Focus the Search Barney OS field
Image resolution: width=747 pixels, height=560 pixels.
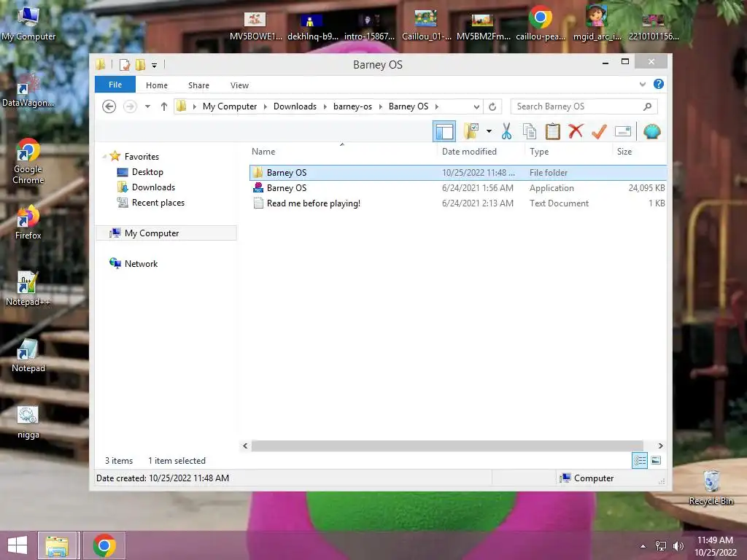(x=584, y=106)
